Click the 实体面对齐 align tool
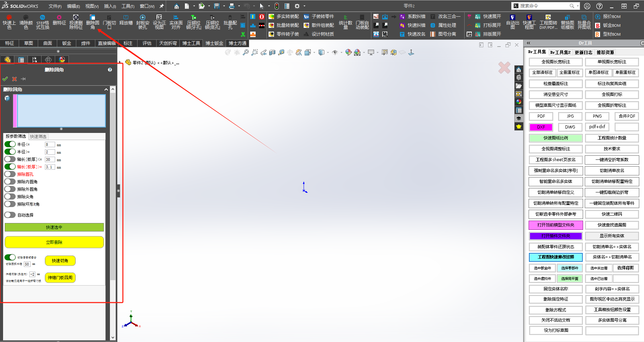 point(176,22)
